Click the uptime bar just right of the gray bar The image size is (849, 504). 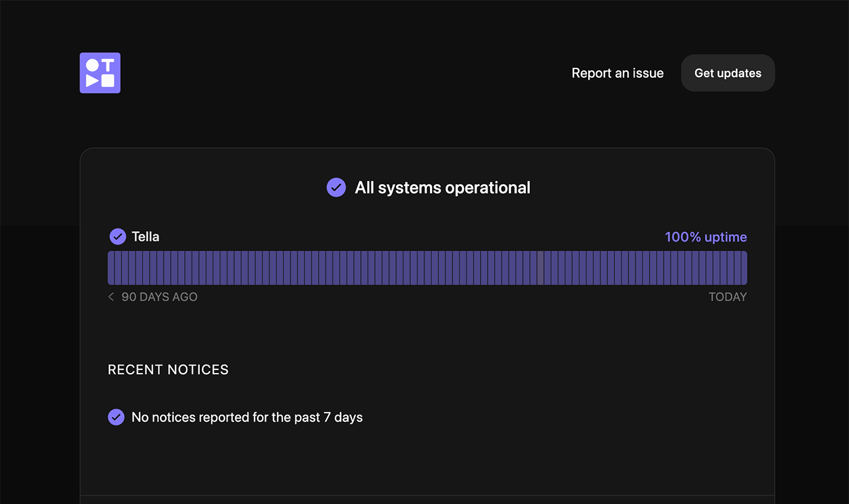tap(548, 267)
